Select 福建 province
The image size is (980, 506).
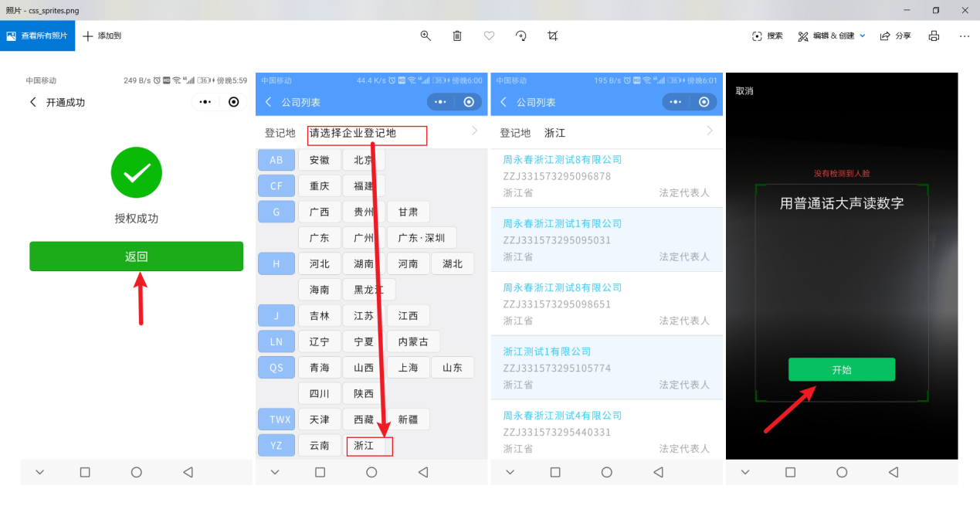pyautogui.click(x=364, y=185)
